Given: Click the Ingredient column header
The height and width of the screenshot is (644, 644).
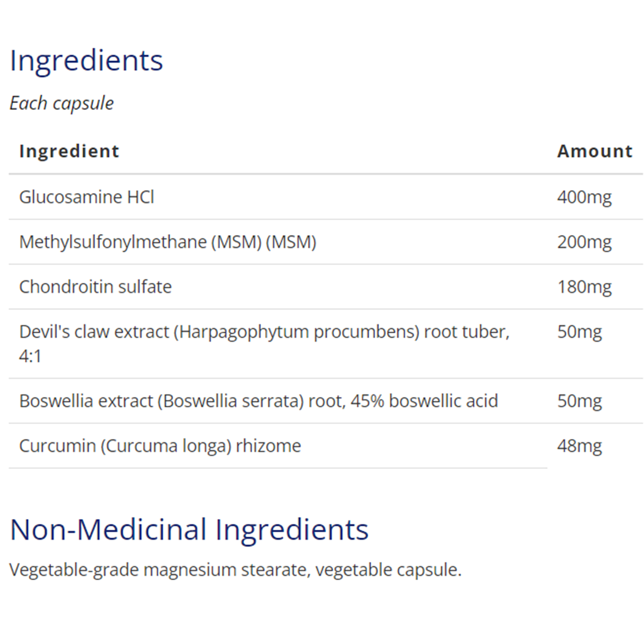Looking at the screenshot, I should pos(69,151).
